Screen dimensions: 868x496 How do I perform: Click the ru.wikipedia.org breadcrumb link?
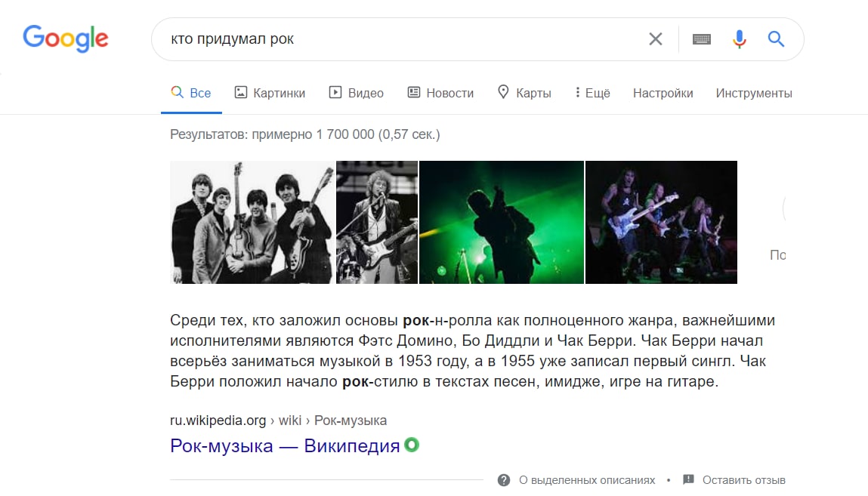point(279,421)
